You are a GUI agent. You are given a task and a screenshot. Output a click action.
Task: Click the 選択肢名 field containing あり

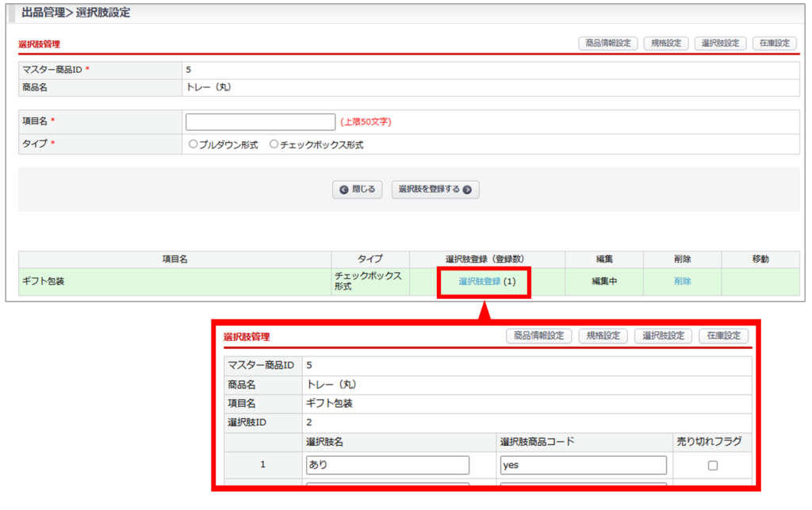388,465
